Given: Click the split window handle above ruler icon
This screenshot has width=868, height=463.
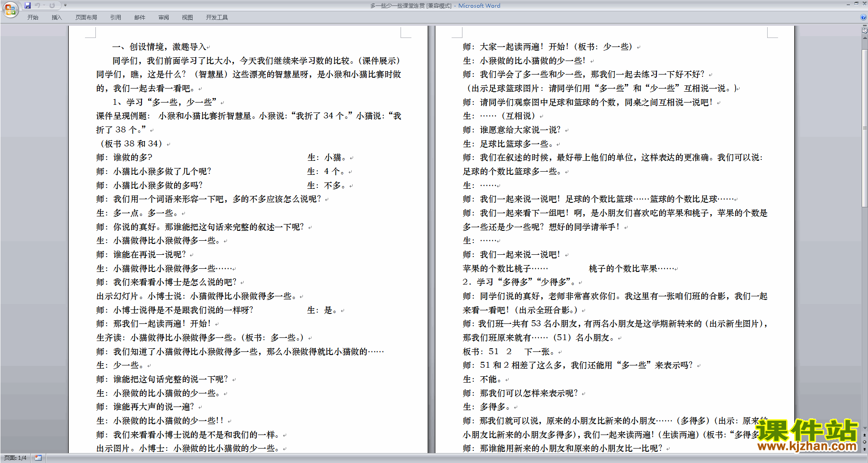Looking at the screenshot, I should point(865,26).
